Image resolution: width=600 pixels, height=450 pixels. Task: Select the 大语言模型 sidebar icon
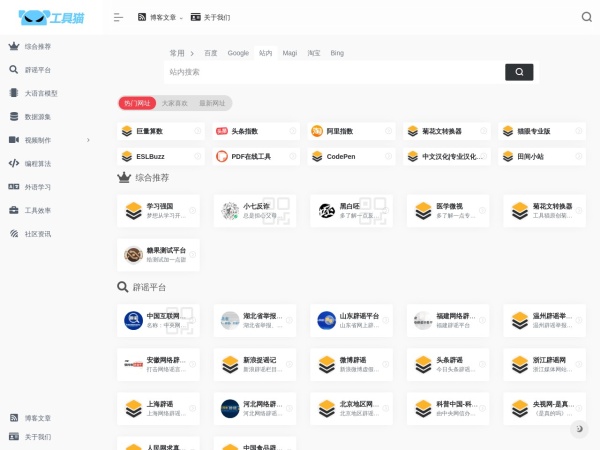14,93
